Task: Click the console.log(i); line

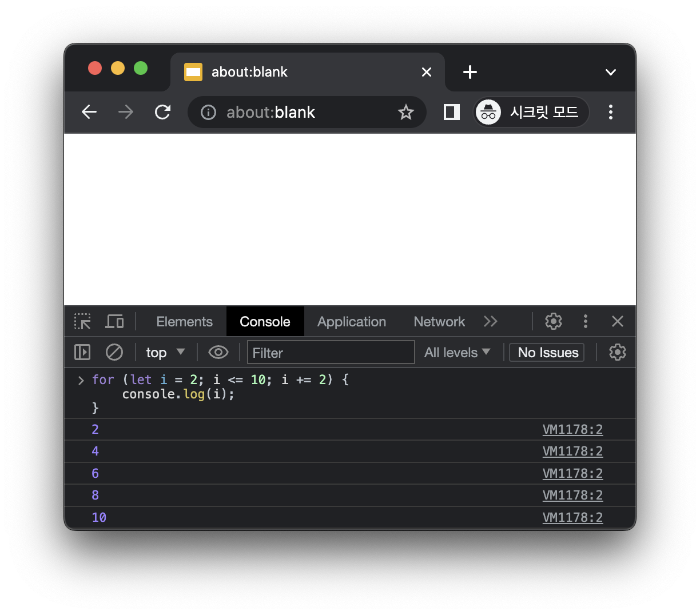Action: pos(178,394)
